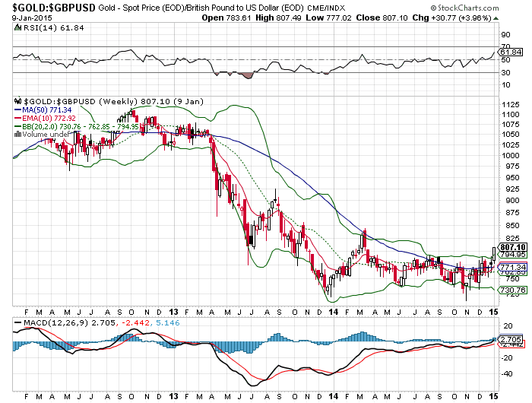Screen dimensions: 532x403
Task: Click the '15' year label under the MACD panel
Action: 494,396
